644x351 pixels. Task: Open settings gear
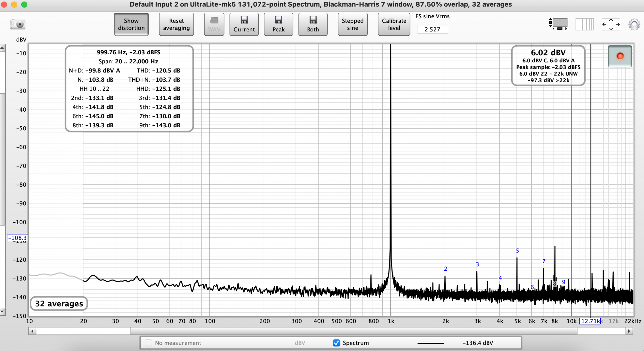point(634,24)
